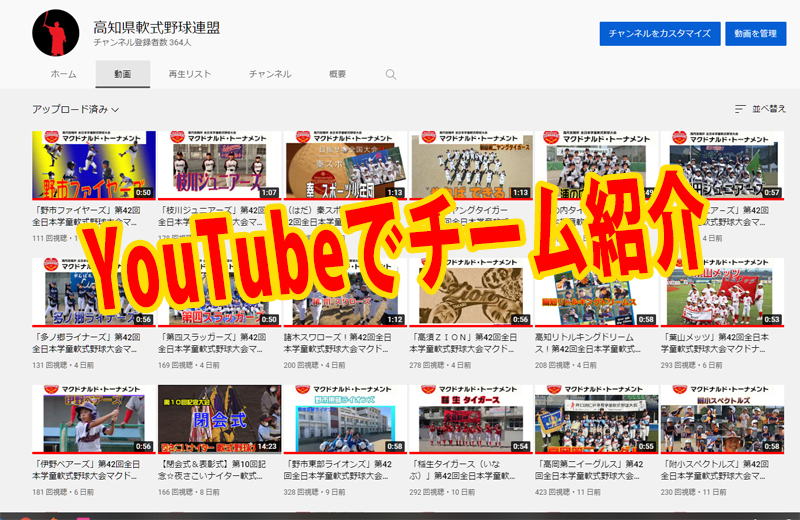800x520 pixels.
Task: Open the 閉会式 14:23 video thumbnail
Action: coord(219,419)
